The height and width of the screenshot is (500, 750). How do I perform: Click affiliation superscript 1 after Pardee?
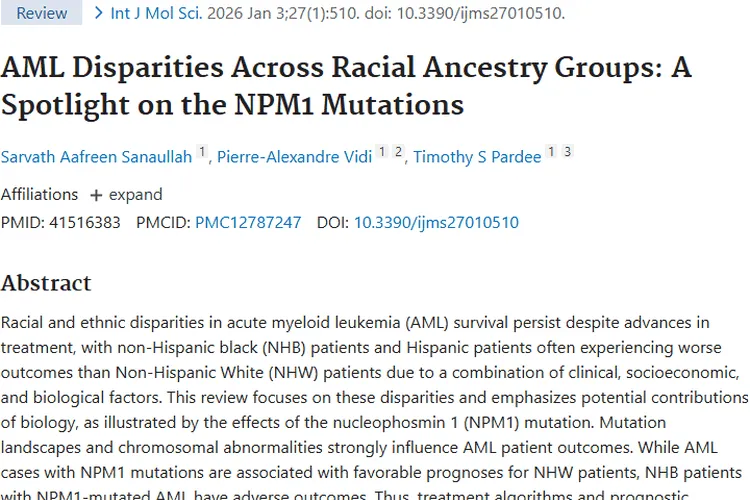[551, 152]
